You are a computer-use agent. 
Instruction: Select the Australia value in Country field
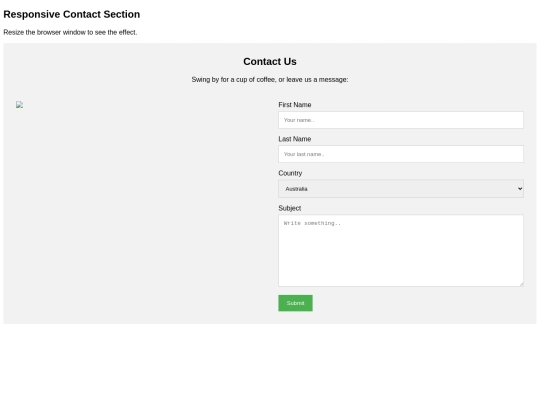tap(297, 189)
